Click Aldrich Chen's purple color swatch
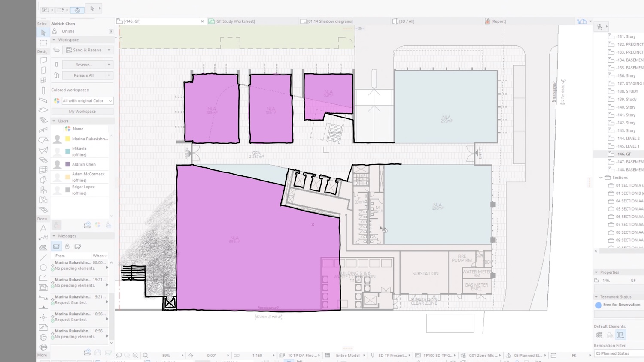This screenshot has width=644, height=362. [x=67, y=164]
